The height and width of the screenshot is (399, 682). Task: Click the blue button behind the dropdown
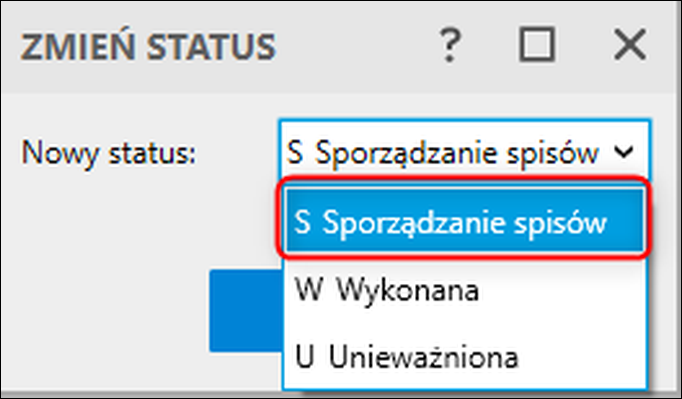point(246,311)
